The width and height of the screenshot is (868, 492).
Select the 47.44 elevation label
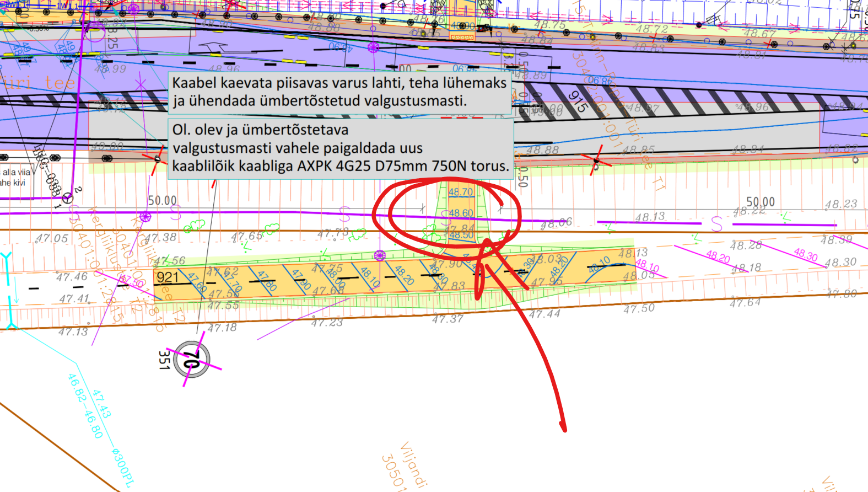[544, 314]
